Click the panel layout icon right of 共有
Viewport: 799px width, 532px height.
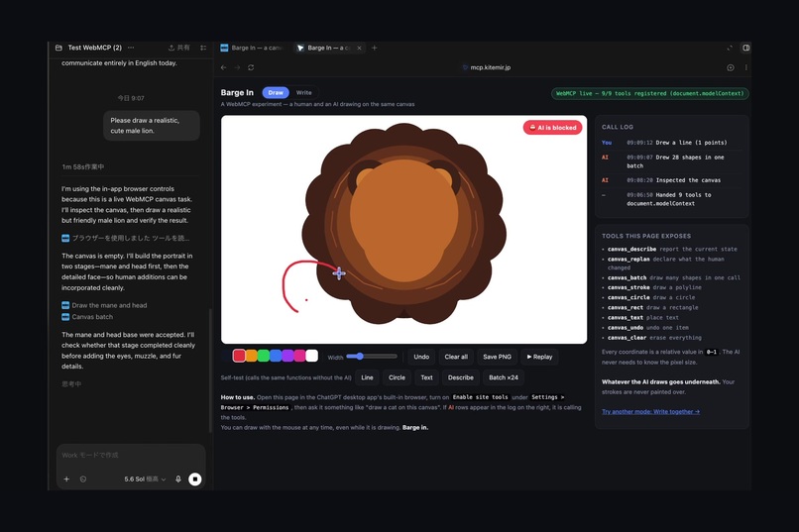(x=203, y=48)
